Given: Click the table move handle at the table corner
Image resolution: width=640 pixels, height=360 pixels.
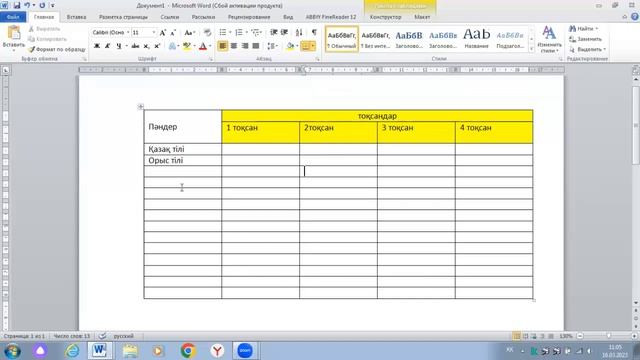Looking at the screenshot, I should [140, 107].
